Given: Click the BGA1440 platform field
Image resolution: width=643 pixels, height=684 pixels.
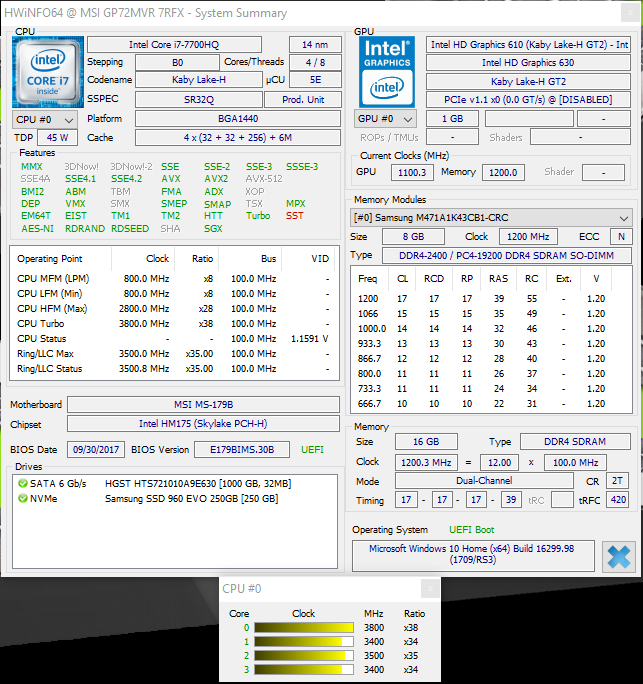Looking at the screenshot, I should 238,119.
